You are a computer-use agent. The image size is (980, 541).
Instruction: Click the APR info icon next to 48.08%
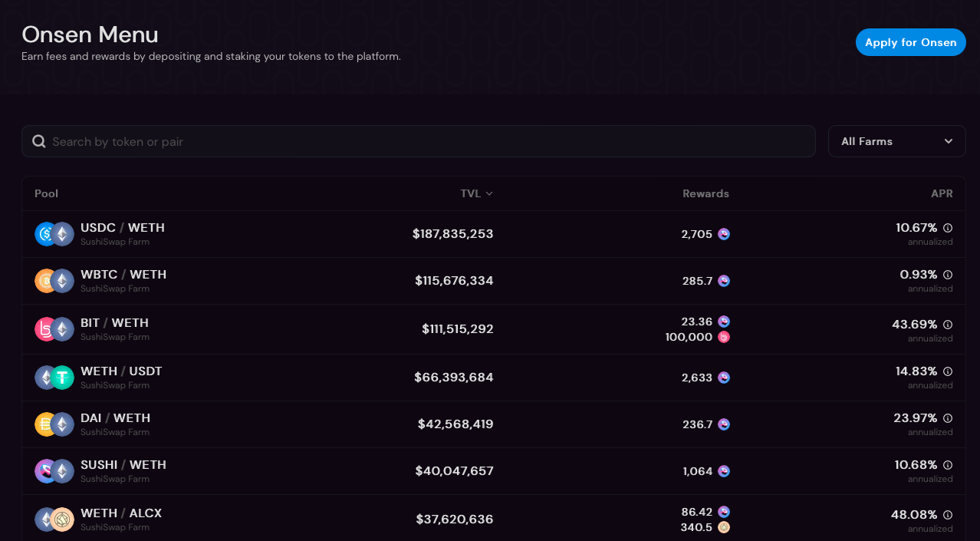pyautogui.click(x=948, y=515)
